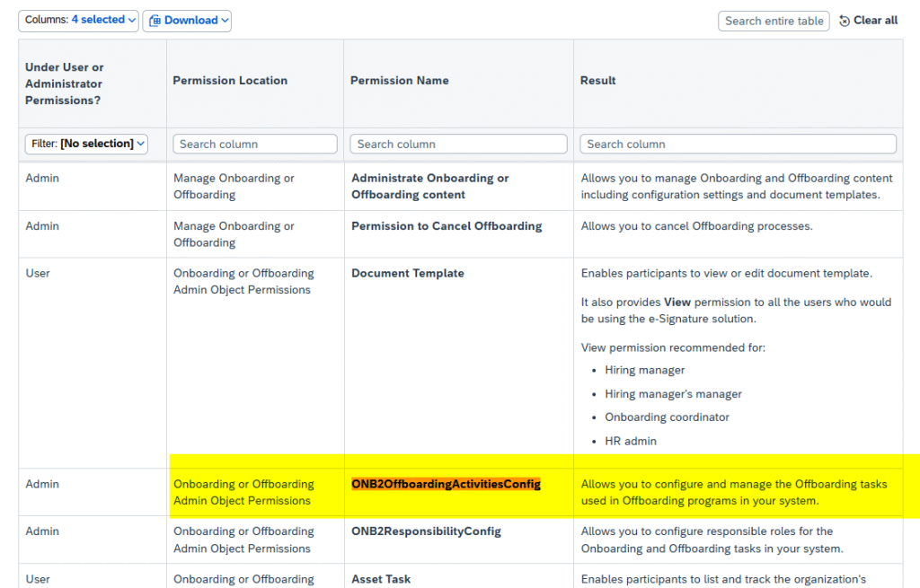This screenshot has width=920, height=588.
Task: Sort by Permission Name column header
Action: click(x=400, y=81)
